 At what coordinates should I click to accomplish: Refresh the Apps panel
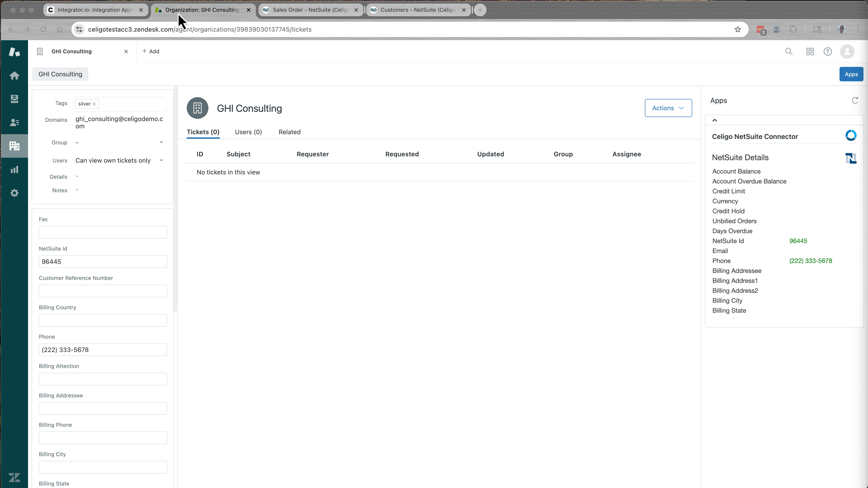(855, 100)
